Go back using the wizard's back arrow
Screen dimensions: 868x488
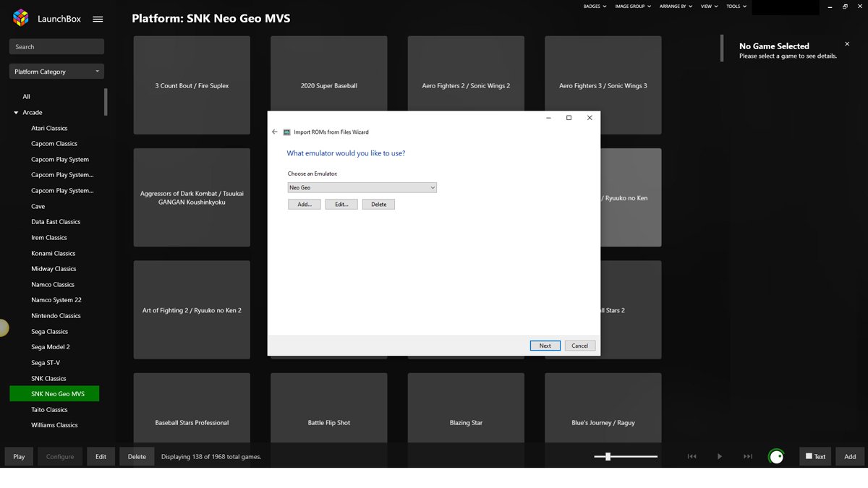pos(275,132)
